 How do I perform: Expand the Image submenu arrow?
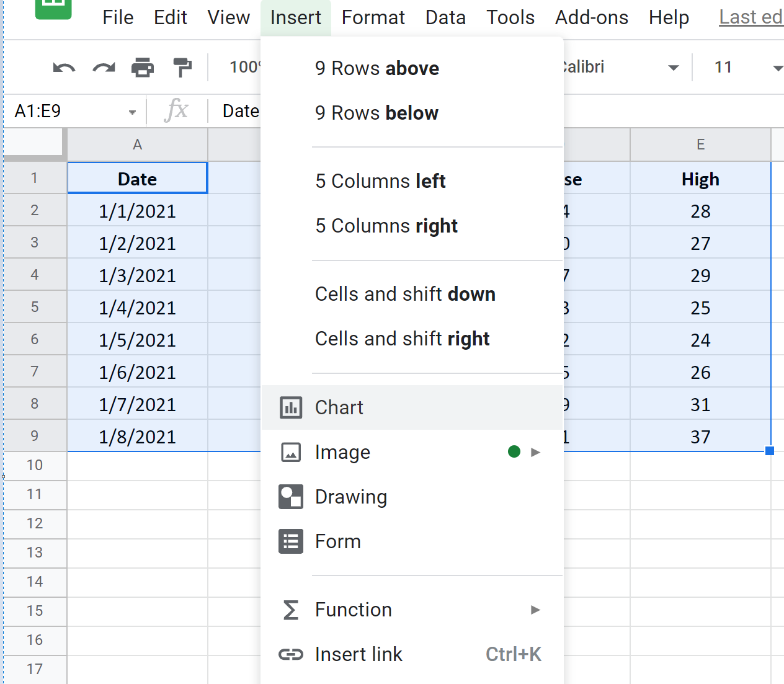tap(535, 453)
